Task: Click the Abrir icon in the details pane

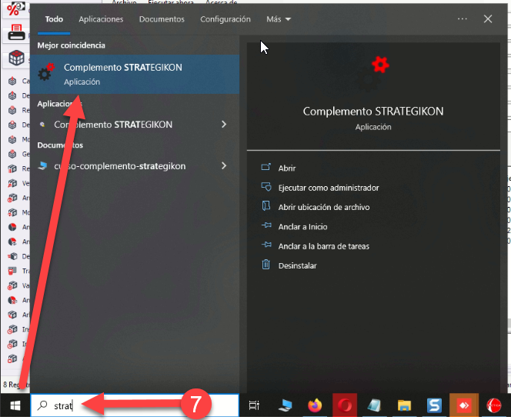Action: 266,168
